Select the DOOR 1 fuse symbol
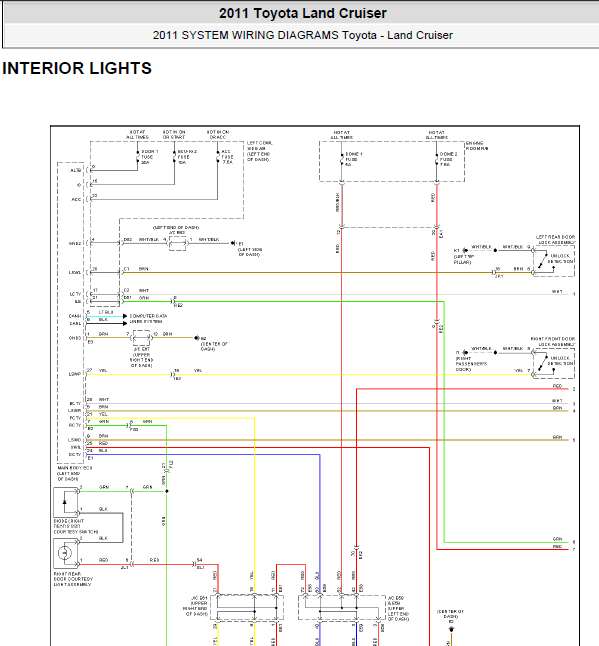 click(138, 157)
